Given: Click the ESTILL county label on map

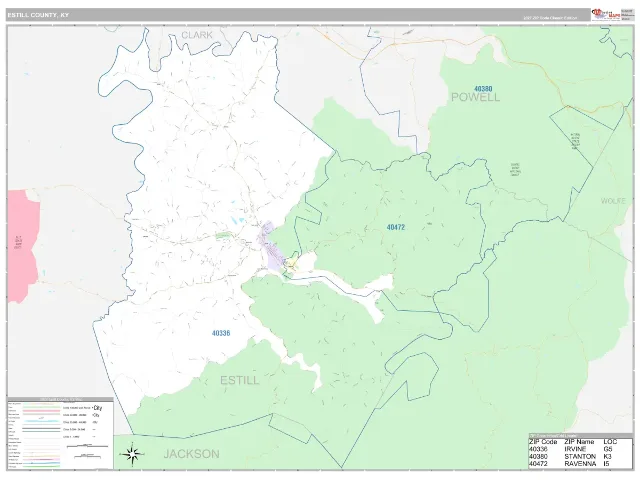Looking at the screenshot, I should [240, 380].
